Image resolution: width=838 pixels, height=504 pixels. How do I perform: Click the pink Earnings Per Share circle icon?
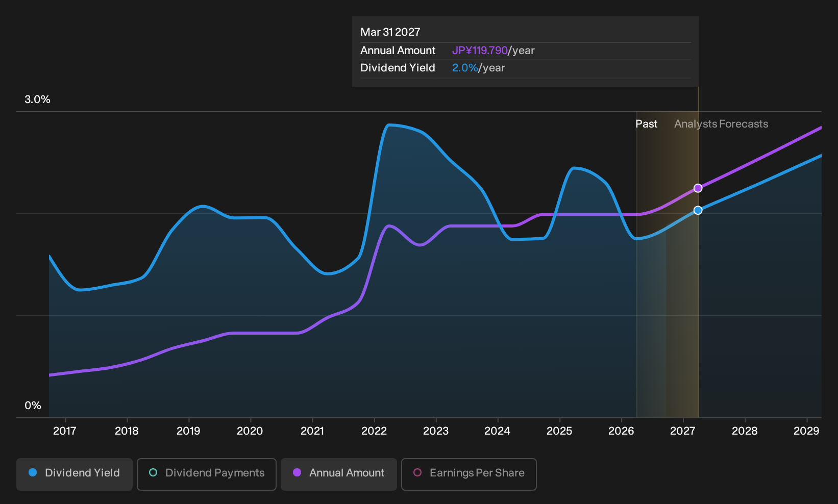(x=417, y=472)
